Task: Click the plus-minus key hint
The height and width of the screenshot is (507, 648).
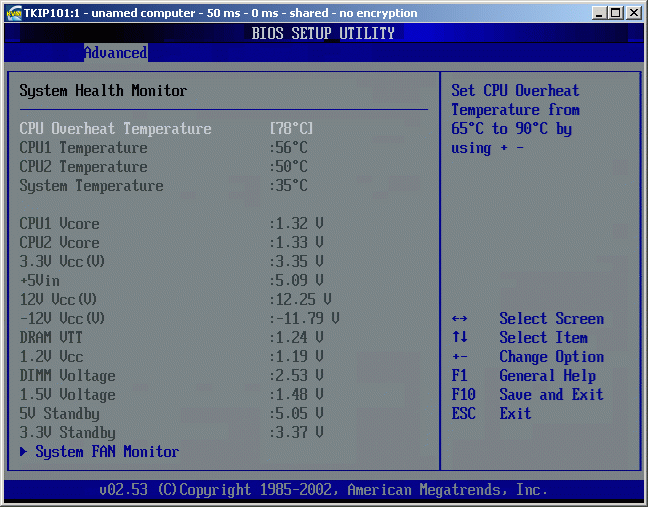Action: 460,357
